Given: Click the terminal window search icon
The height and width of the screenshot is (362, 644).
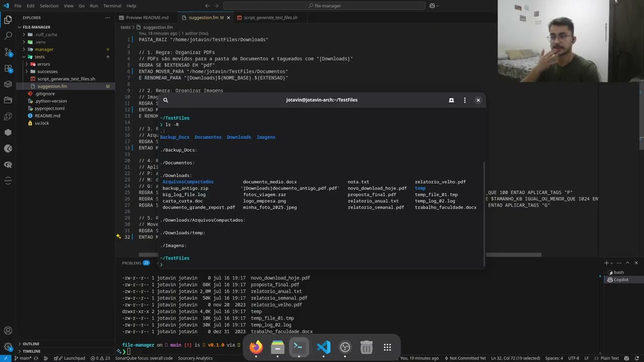Looking at the screenshot, I should [166, 100].
